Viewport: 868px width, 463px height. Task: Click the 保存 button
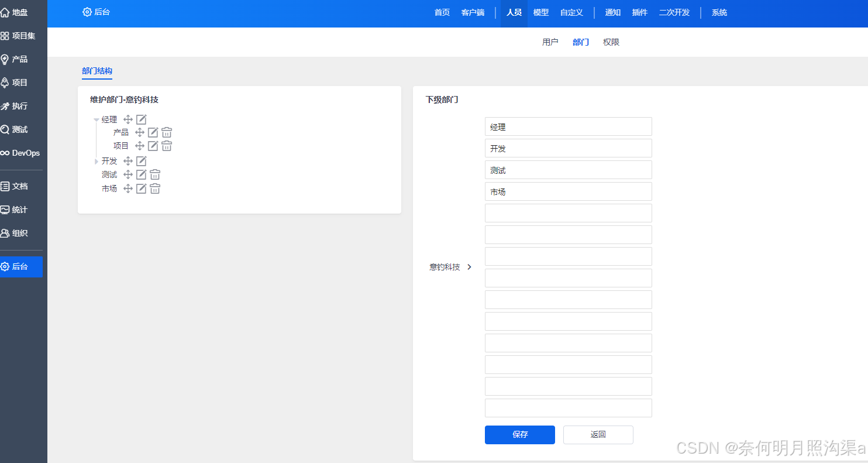520,435
